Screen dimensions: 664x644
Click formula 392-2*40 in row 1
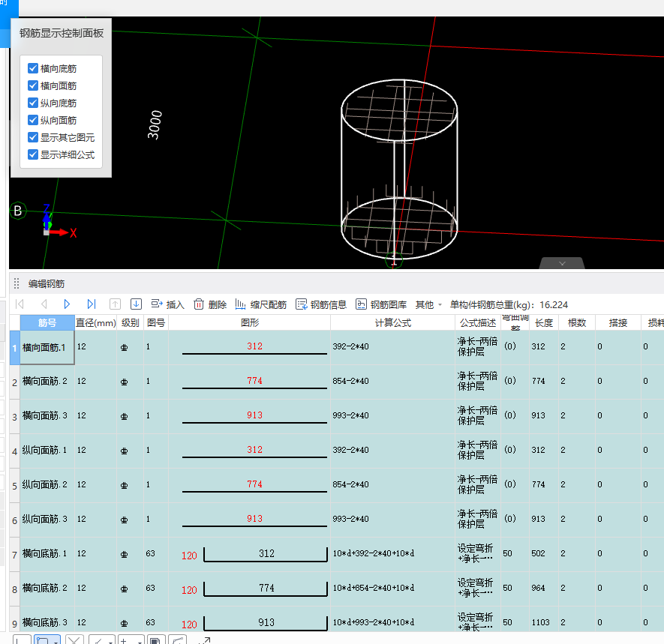(x=350, y=346)
